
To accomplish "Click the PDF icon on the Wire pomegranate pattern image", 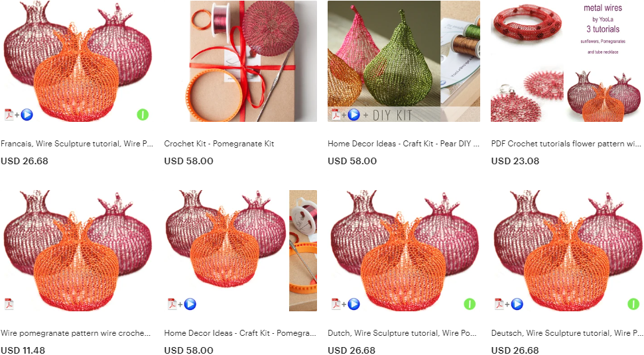I will pyautogui.click(x=9, y=304).
